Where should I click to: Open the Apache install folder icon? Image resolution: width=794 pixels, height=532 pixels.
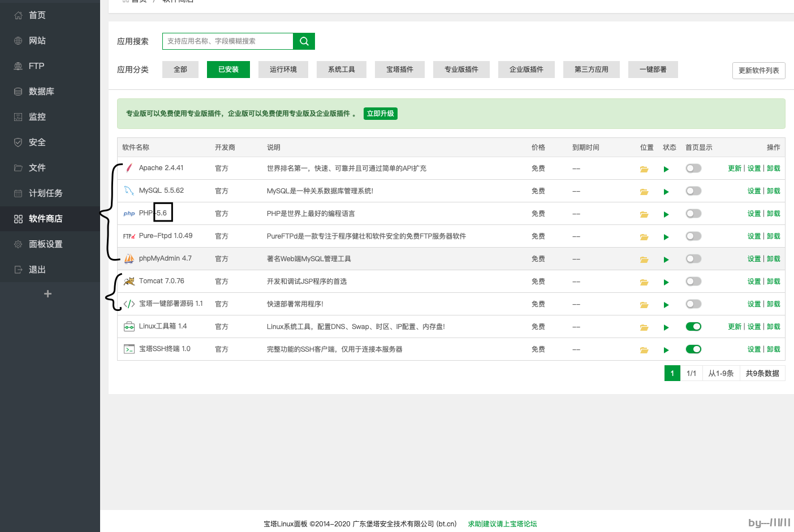click(x=644, y=169)
